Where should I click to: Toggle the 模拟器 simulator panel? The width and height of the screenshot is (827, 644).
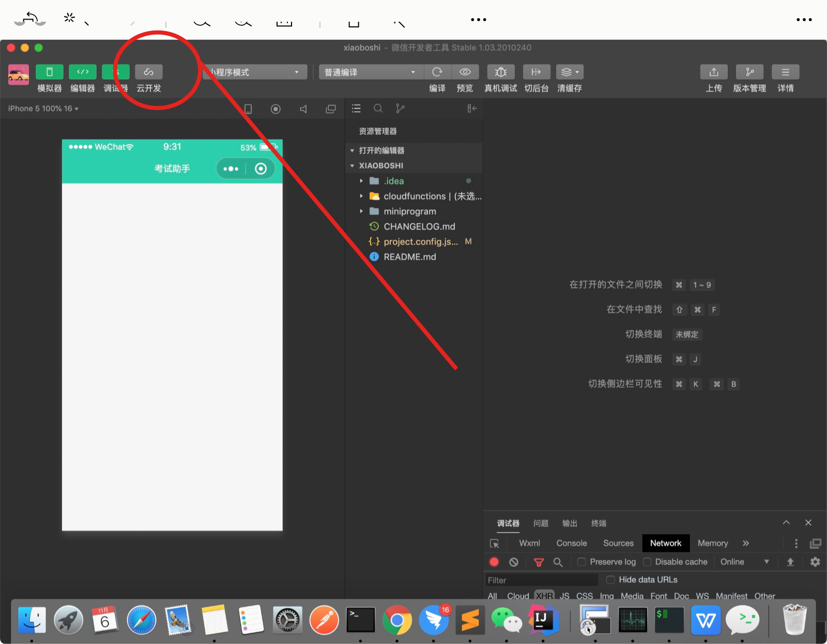click(50, 72)
